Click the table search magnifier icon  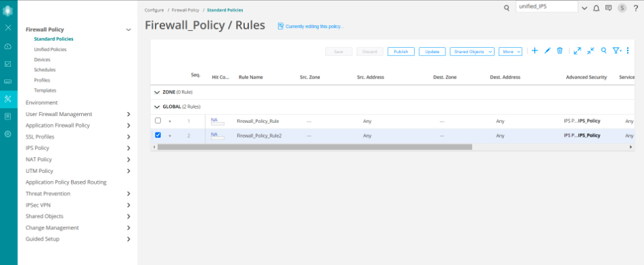(x=604, y=51)
